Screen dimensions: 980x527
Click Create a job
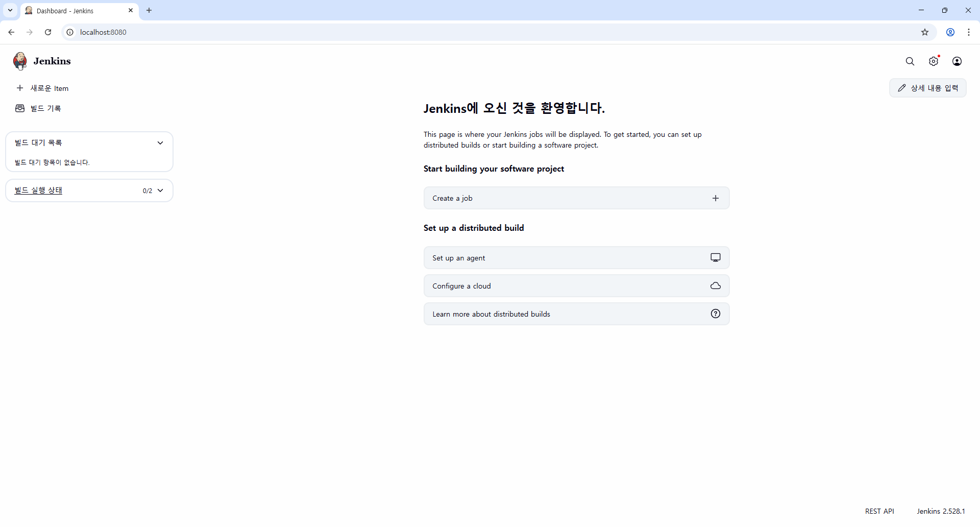[x=576, y=198]
